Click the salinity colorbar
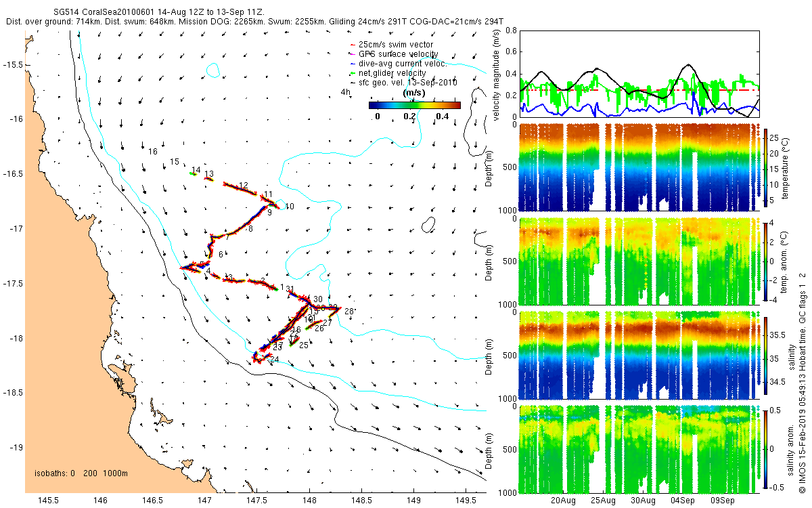 (x=765, y=354)
